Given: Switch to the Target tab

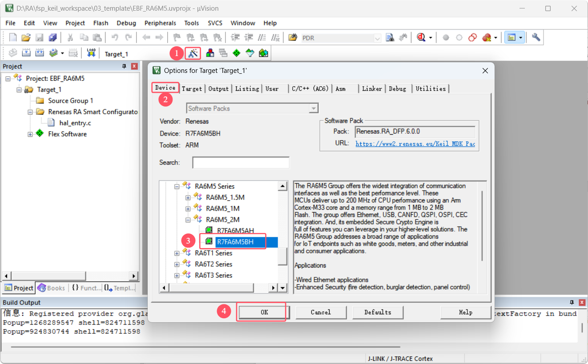Looking at the screenshot, I should pyautogui.click(x=192, y=89).
